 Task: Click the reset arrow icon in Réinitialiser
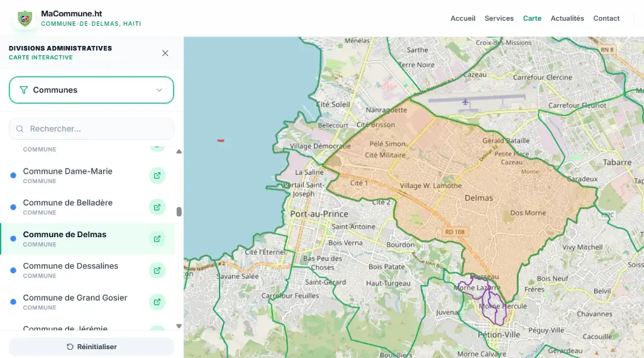pos(70,347)
